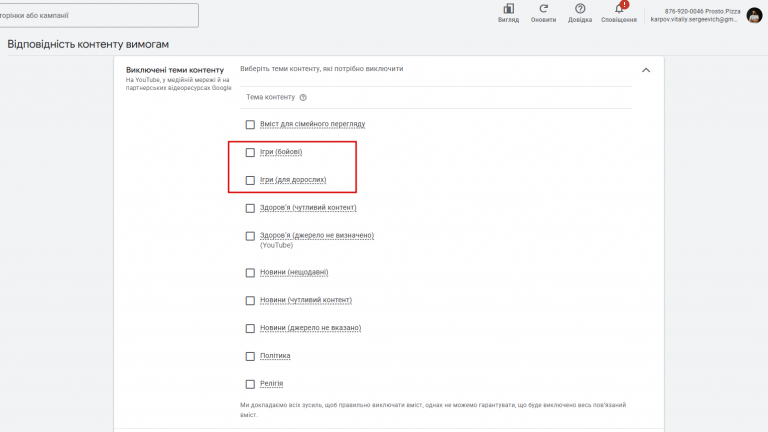768x432 pixels.
Task: Check the Політика checkbox
Action: 250,356
